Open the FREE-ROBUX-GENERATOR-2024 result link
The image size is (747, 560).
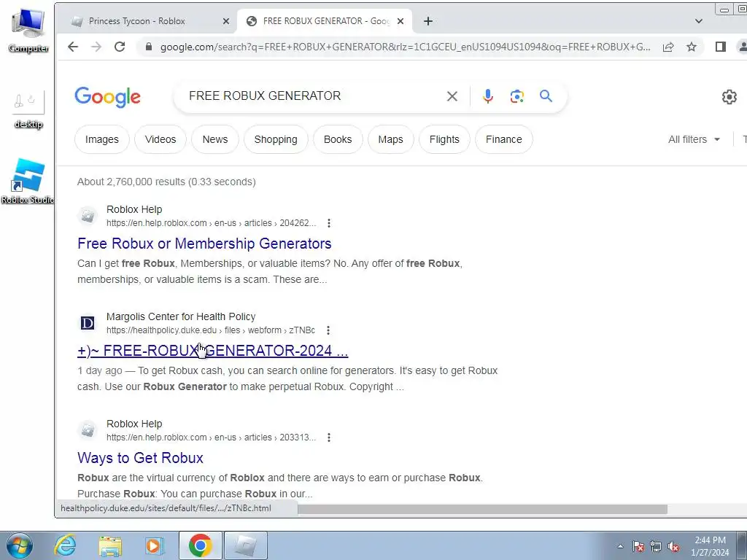point(212,351)
